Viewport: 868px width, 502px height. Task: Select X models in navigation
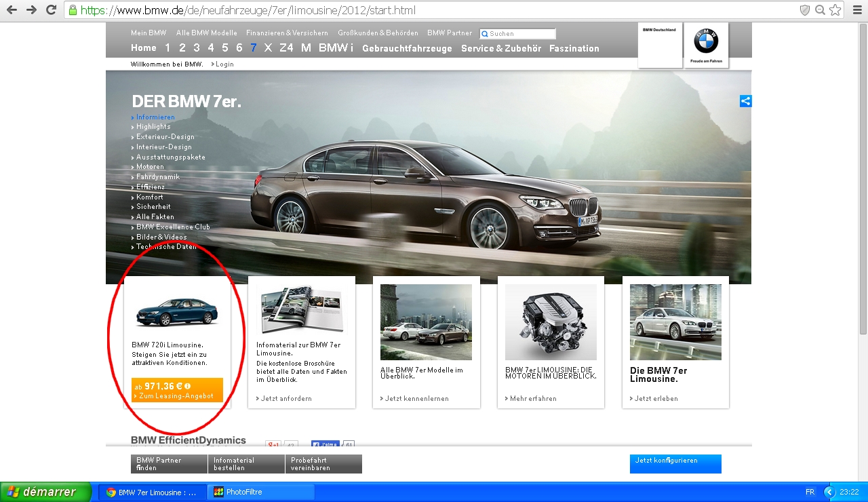coord(269,48)
